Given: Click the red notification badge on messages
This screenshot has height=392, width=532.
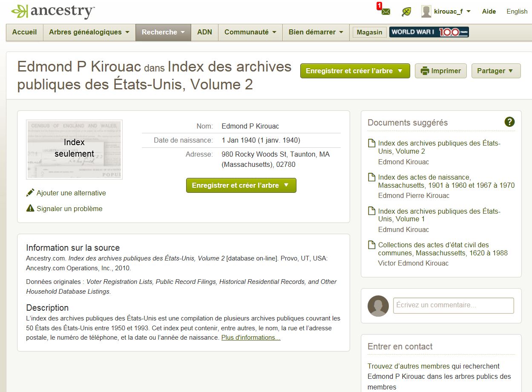Looking at the screenshot, I should coord(379,6).
